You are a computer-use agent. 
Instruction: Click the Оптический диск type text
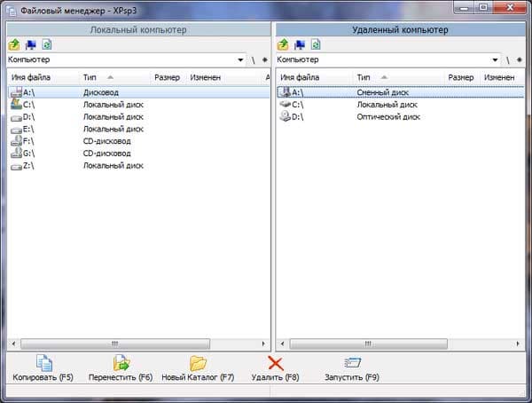[388, 117]
